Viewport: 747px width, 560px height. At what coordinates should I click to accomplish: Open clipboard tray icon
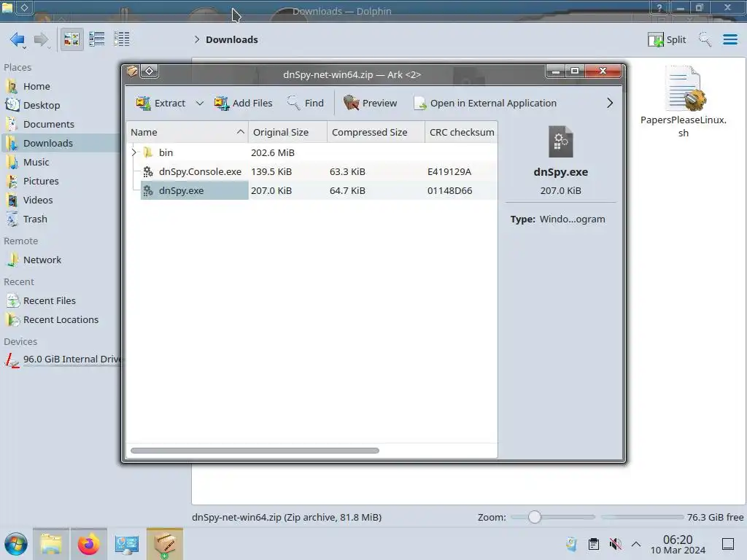coord(594,544)
